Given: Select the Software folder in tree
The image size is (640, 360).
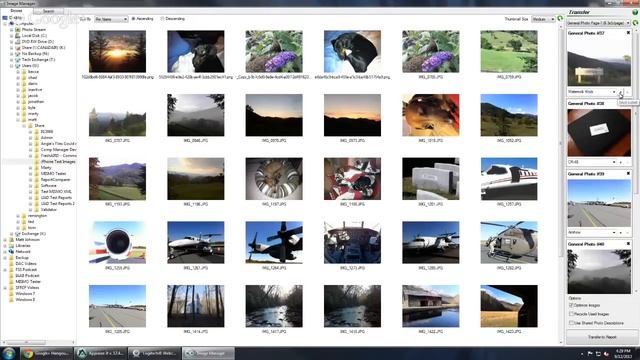Looking at the screenshot, I should 48,186.
